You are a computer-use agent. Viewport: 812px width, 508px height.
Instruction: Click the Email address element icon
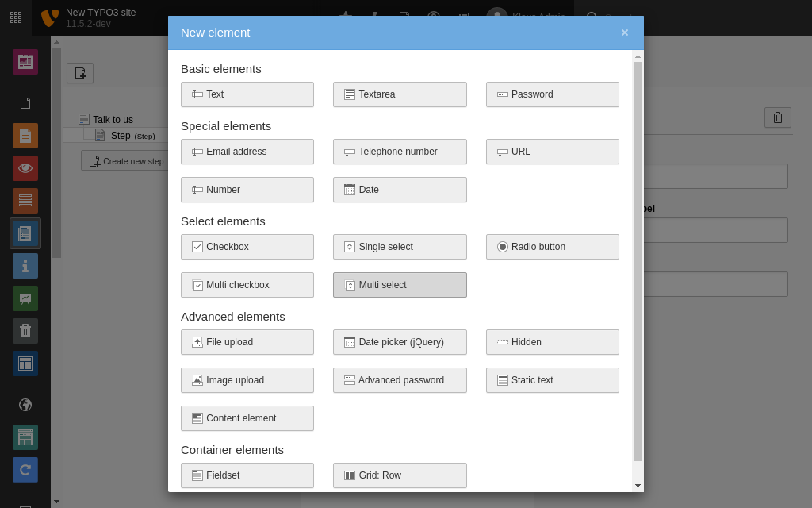tap(197, 152)
